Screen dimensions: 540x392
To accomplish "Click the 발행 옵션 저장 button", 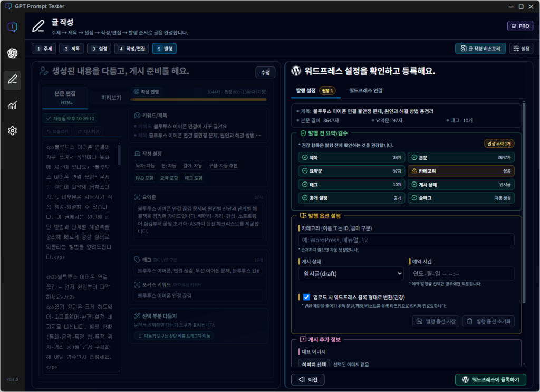I will point(435,321).
